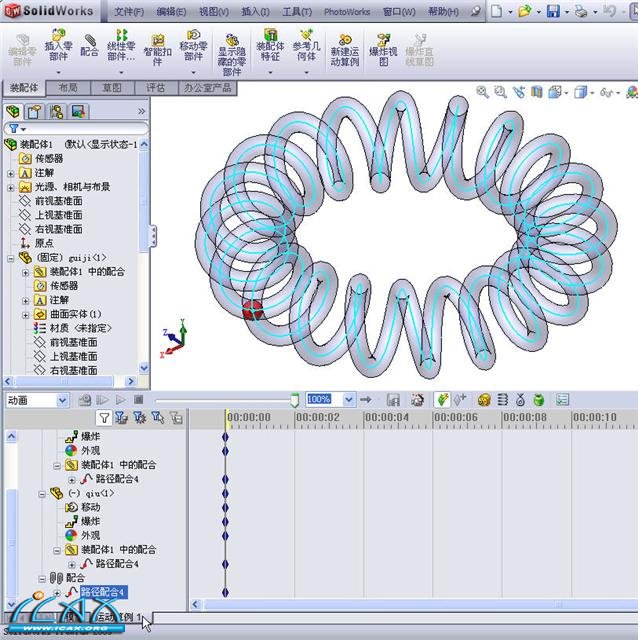The width and height of the screenshot is (638, 640).
Task: Collapse the (固定) guiji<1> component node
Action: pyautogui.click(x=11, y=257)
